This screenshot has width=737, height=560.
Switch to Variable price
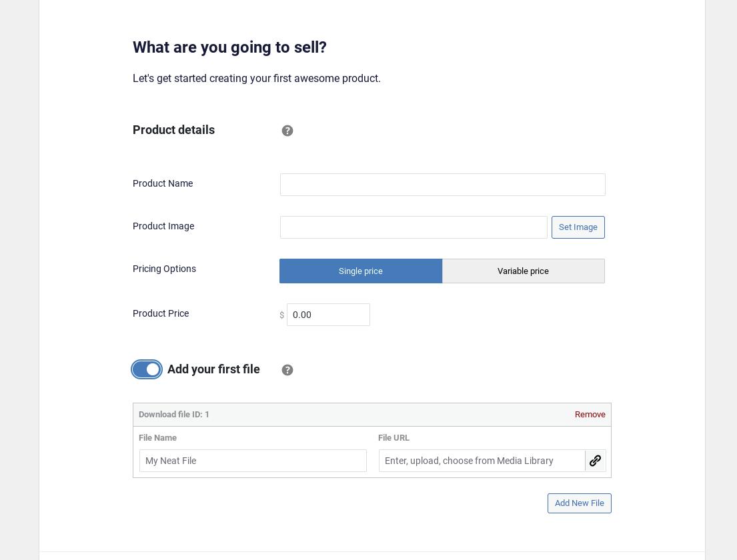pos(523,271)
